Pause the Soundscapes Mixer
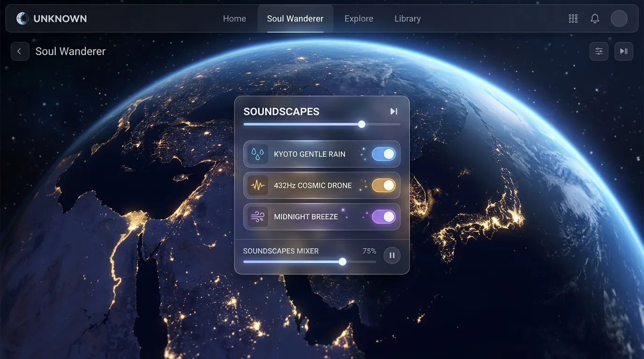The width and height of the screenshot is (644, 359). point(392,255)
